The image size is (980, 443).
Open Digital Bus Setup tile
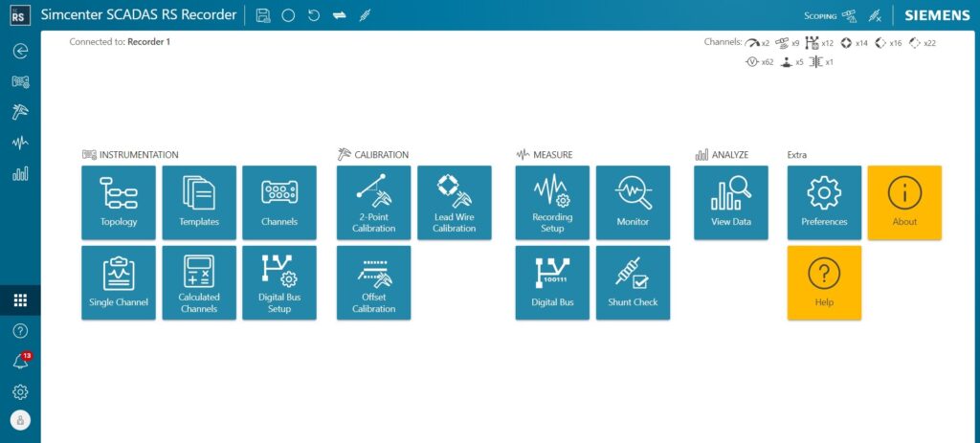pos(279,282)
